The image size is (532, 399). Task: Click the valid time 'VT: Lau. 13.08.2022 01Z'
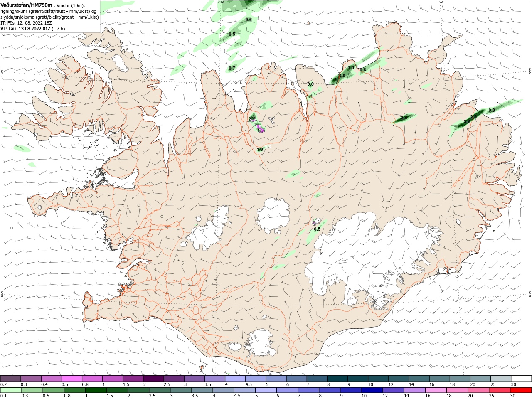click(25, 29)
